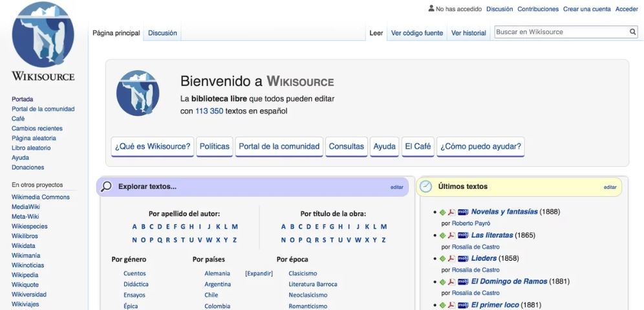The image size is (644, 310).
Task: Open the Ver código fuente tab
Action: click(417, 33)
